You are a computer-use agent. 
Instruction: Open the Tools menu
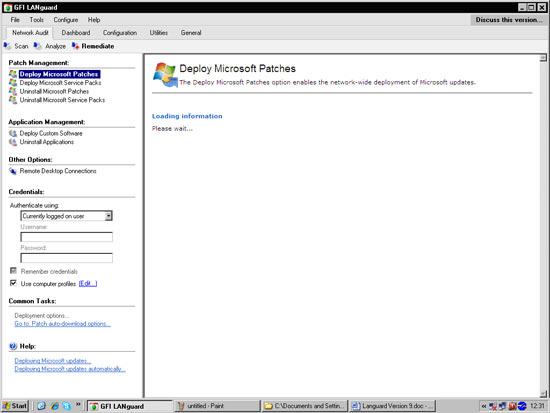point(37,20)
